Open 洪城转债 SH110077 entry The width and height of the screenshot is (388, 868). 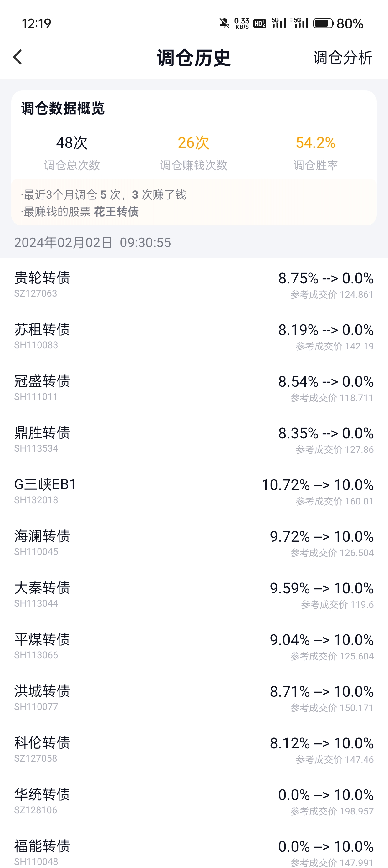point(194,698)
